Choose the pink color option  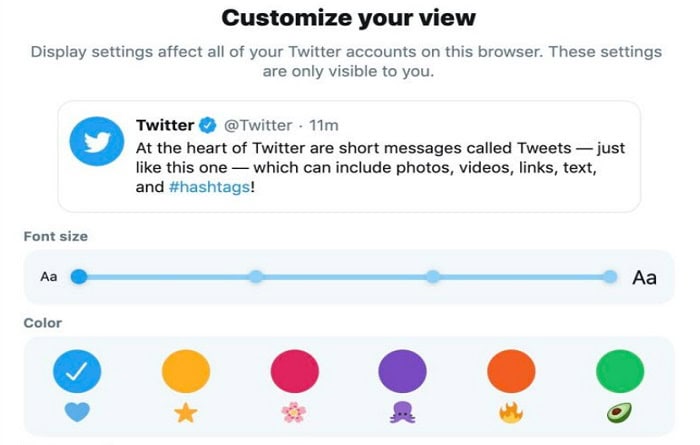point(295,371)
